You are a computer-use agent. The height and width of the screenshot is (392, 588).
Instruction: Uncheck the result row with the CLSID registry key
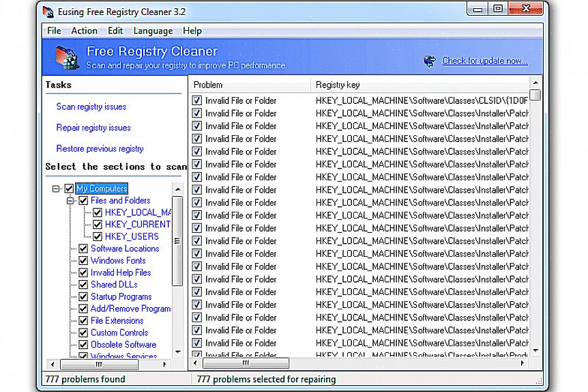pyautogui.click(x=197, y=100)
